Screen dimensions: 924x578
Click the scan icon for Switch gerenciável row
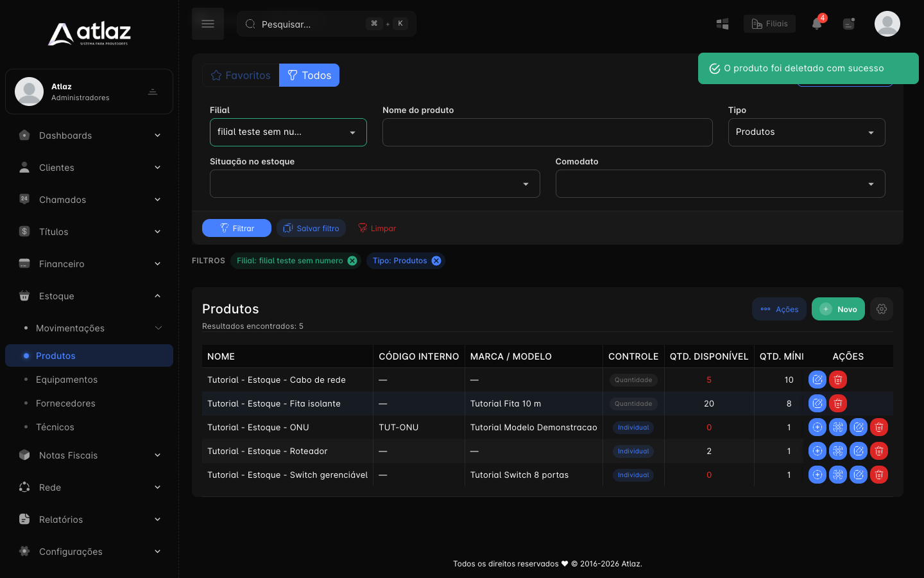click(x=838, y=475)
